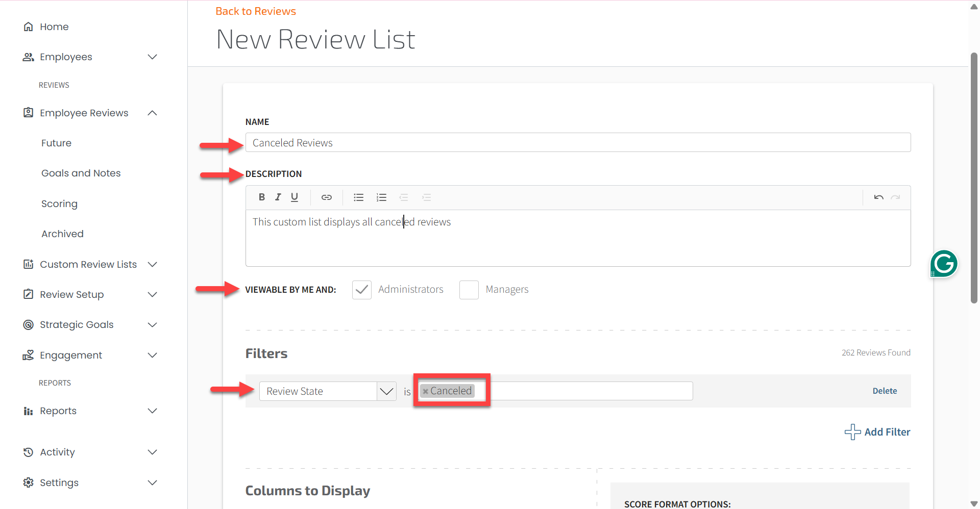
Task: Open the Scoring submenu item
Action: point(59,203)
